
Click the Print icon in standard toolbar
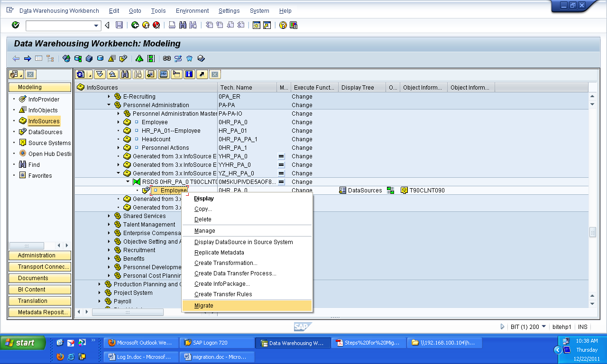tap(172, 25)
